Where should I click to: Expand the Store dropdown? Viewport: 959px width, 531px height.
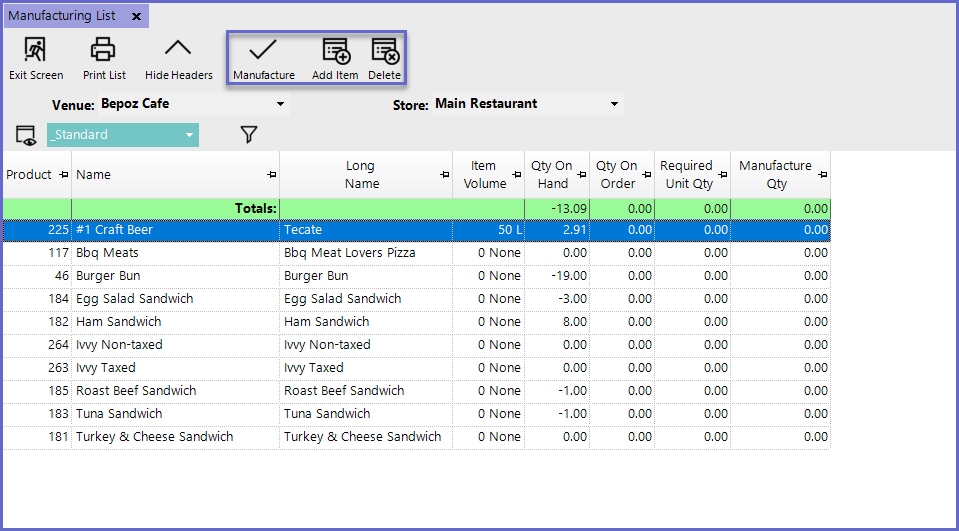click(x=614, y=104)
